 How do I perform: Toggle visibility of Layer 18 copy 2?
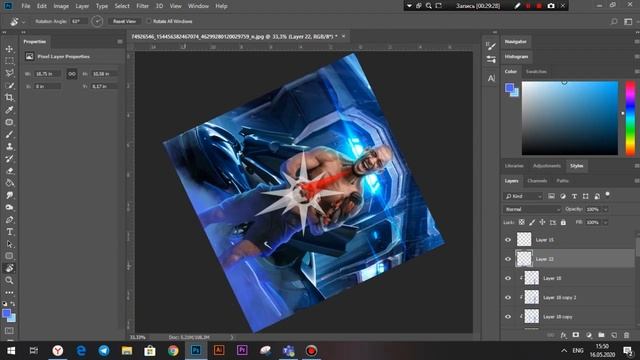click(x=508, y=298)
